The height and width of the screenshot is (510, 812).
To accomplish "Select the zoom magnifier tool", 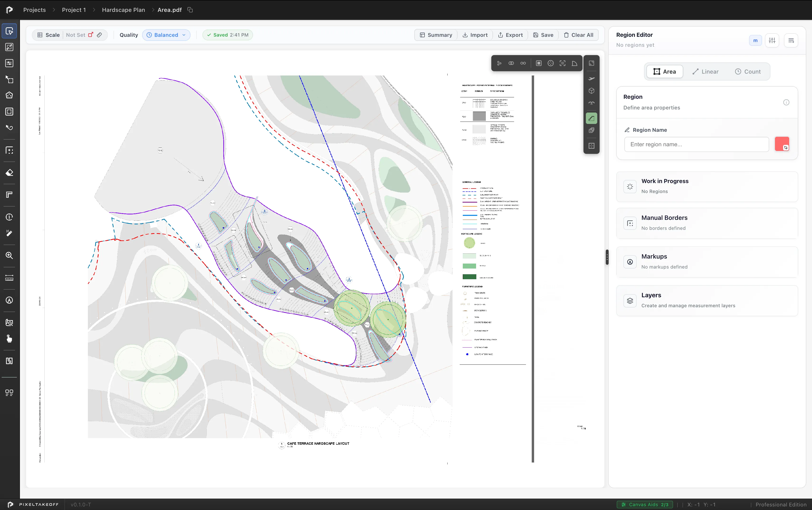I will [10, 255].
